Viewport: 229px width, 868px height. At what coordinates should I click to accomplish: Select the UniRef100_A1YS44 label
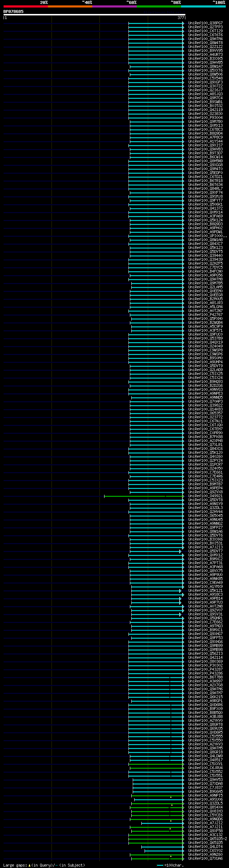(x=205, y=142)
